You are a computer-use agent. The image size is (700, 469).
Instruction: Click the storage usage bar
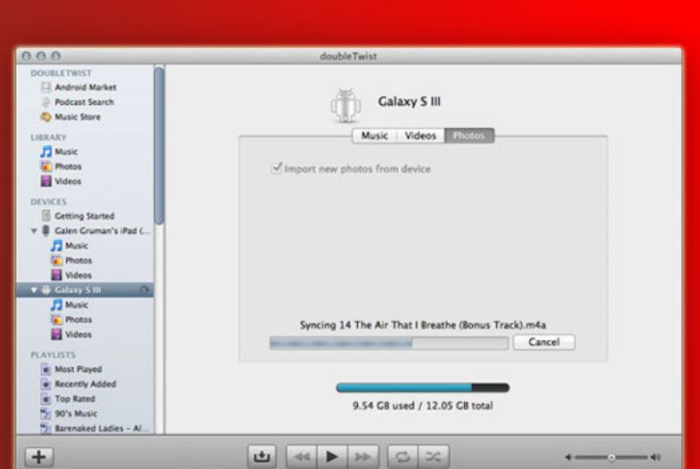point(422,387)
